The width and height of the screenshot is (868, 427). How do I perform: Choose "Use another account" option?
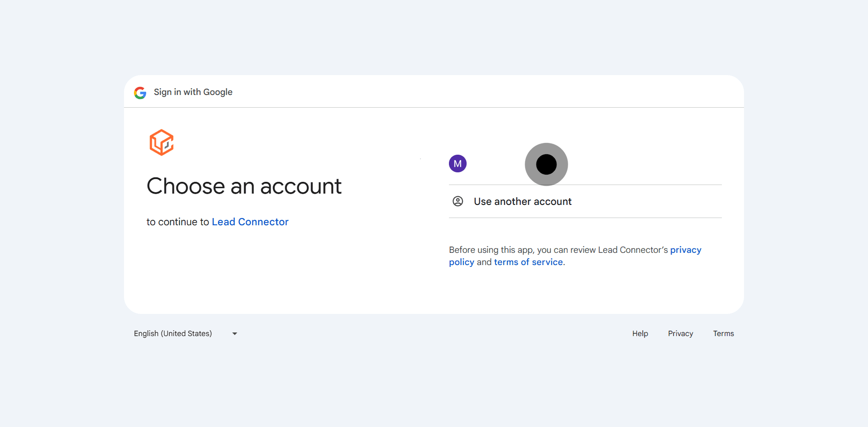(x=522, y=202)
